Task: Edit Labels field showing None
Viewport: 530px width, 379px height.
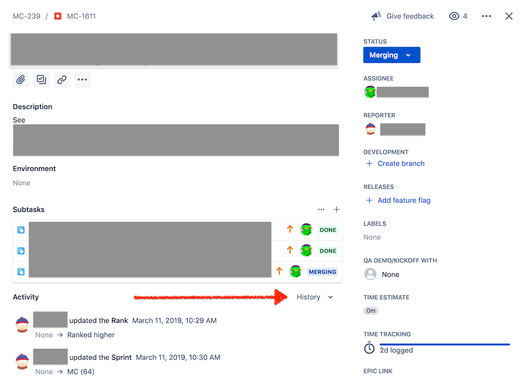Action: [x=372, y=237]
